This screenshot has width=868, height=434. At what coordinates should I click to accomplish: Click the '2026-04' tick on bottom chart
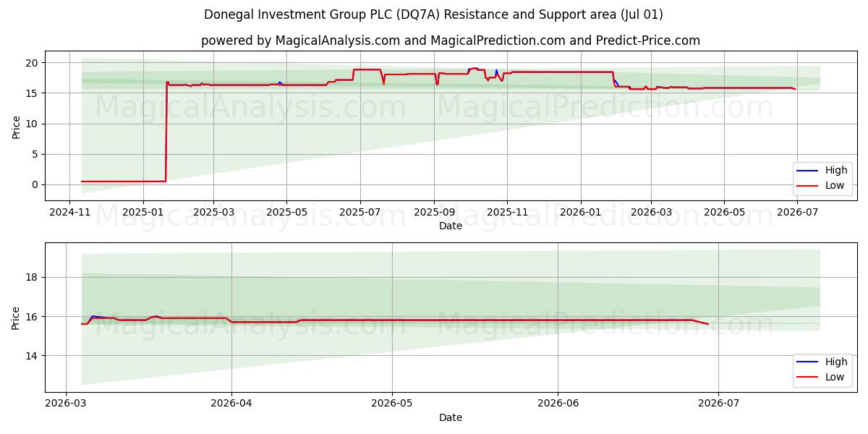pos(231,404)
